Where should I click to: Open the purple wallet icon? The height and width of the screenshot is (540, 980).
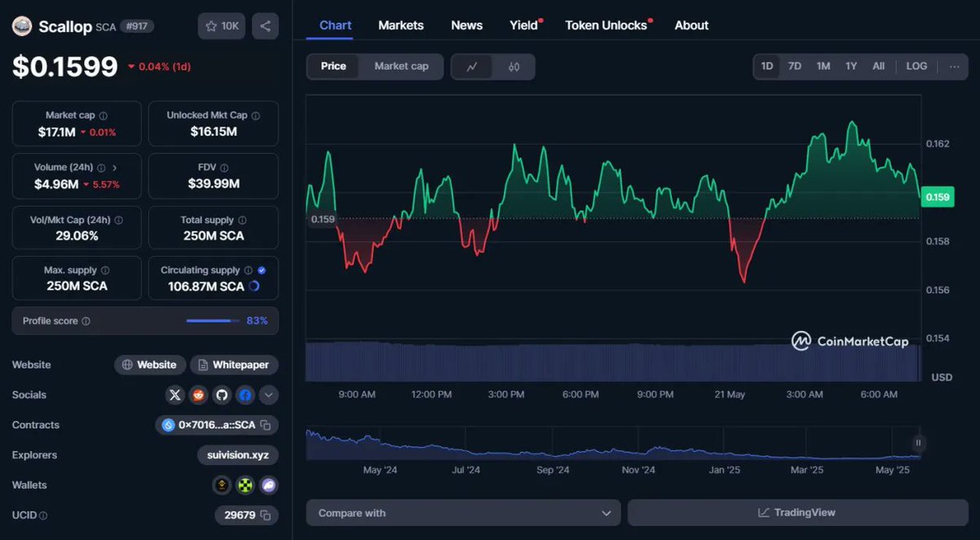click(269, 485)
